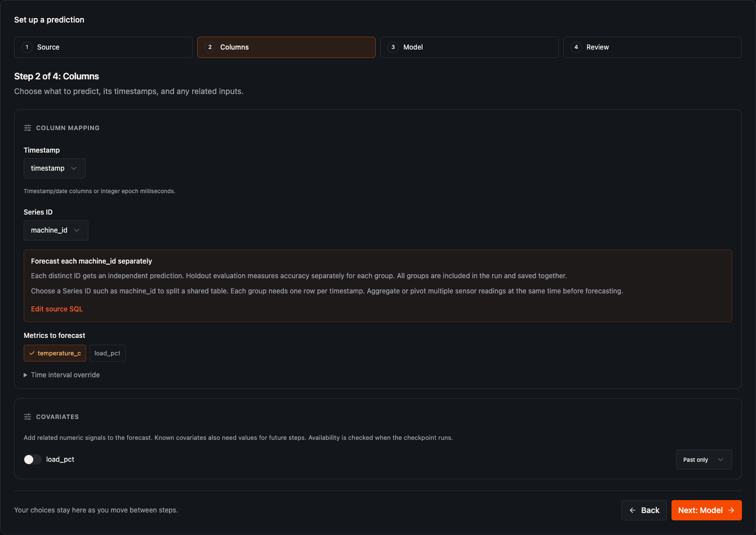Click the step 1 number badge
Viewport: 756px width, 535px height.
coord(27,47)
